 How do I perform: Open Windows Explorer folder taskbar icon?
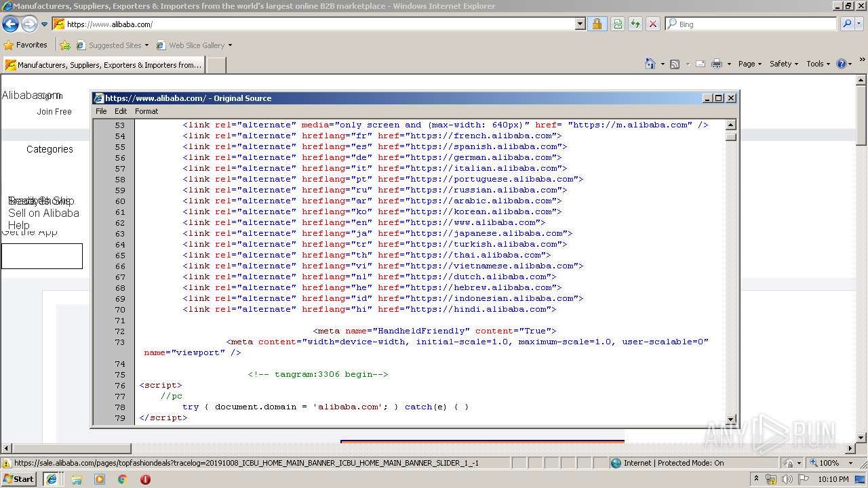(77, 479)
